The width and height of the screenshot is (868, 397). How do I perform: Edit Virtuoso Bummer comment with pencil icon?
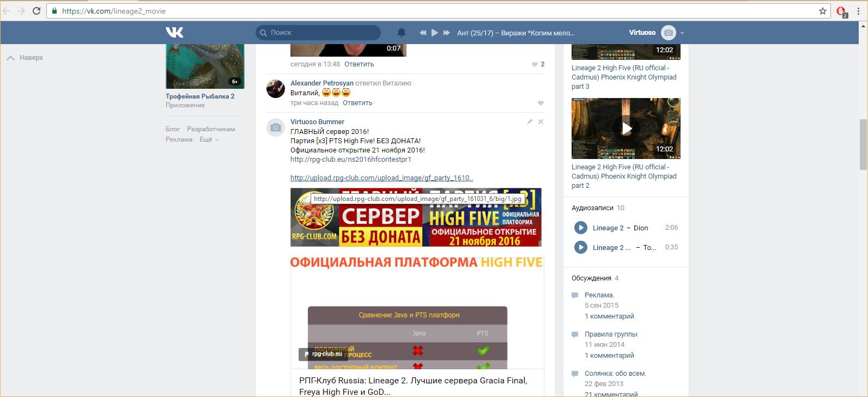click(530, 122)
